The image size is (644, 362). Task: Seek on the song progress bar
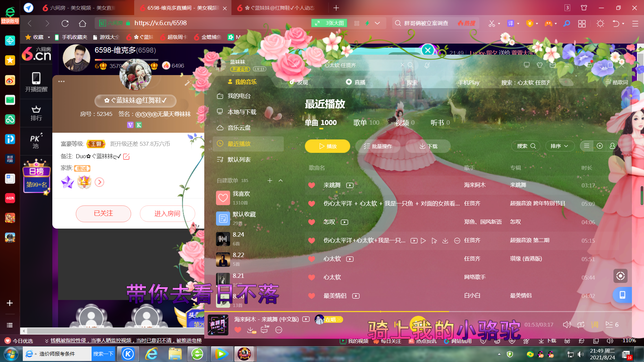pos(418,312)
